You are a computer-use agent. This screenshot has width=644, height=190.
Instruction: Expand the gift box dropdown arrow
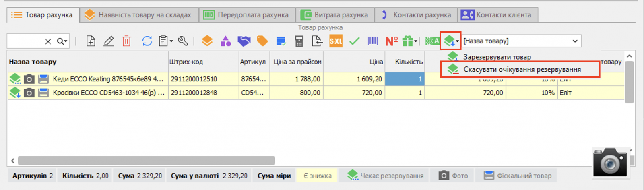tap(416, 41)
